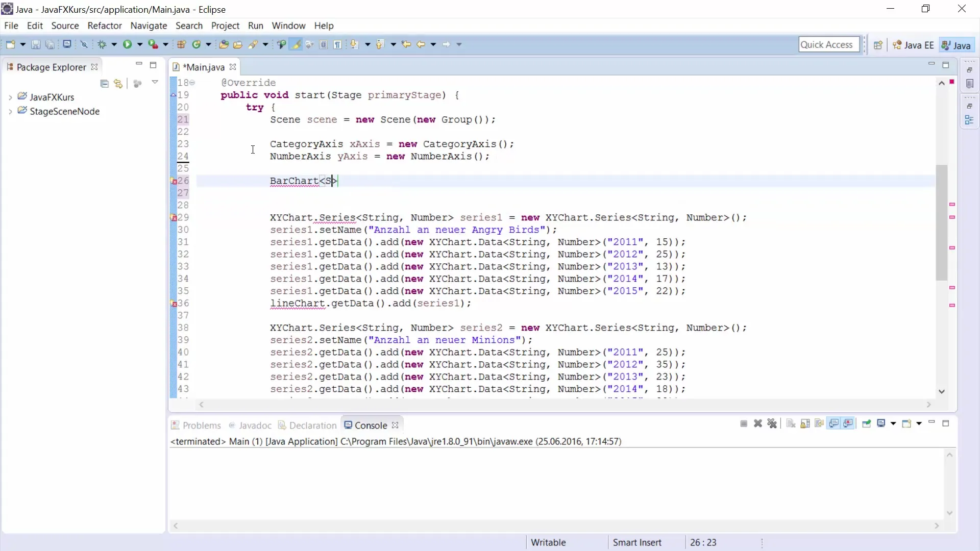Image resolution: width=980 pixels, height=551 pixels.
Task: Click the Open Type icon
Action: pyautogui.click(x=224, y=44)
